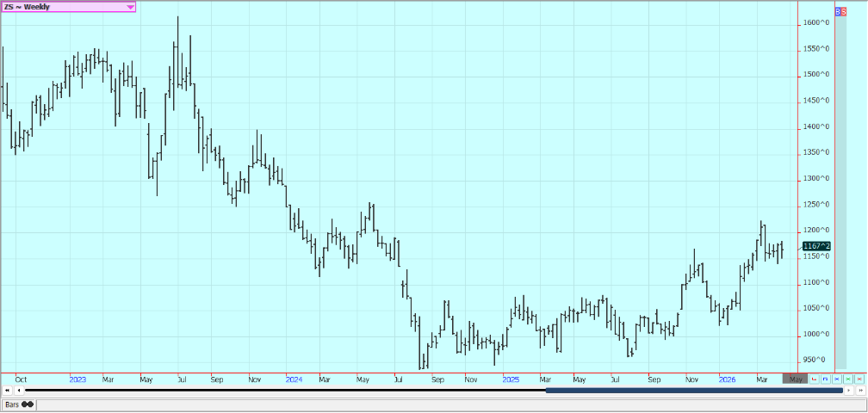Click the empty status field beside Bars tab
Viewport: 868px width, 413px height.
click(x=448, y=404)
